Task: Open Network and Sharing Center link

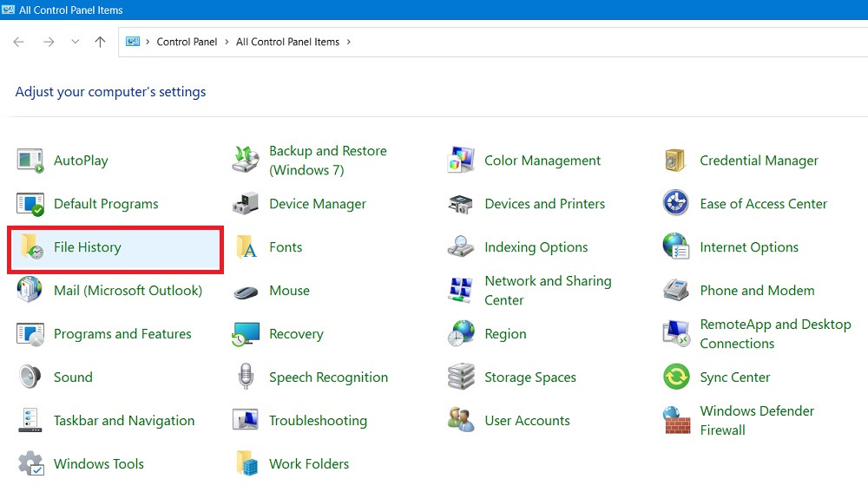Action: point(548,291)
